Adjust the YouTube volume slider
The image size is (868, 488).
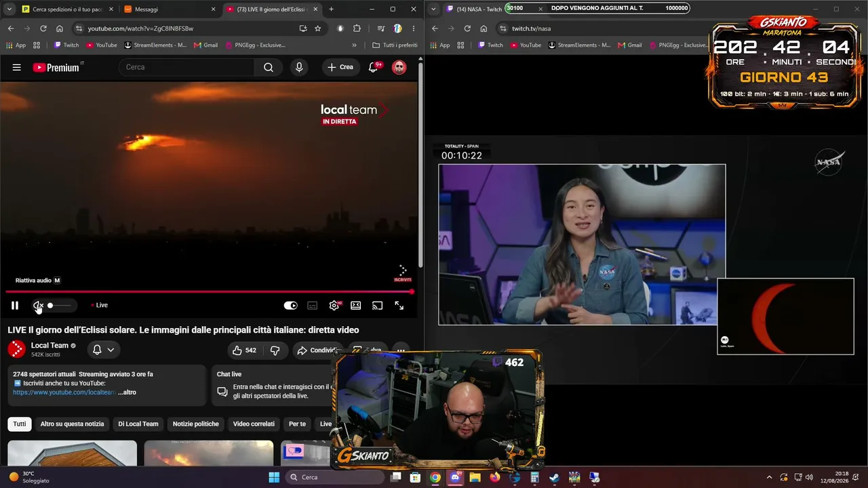click(x=59, y=306)
